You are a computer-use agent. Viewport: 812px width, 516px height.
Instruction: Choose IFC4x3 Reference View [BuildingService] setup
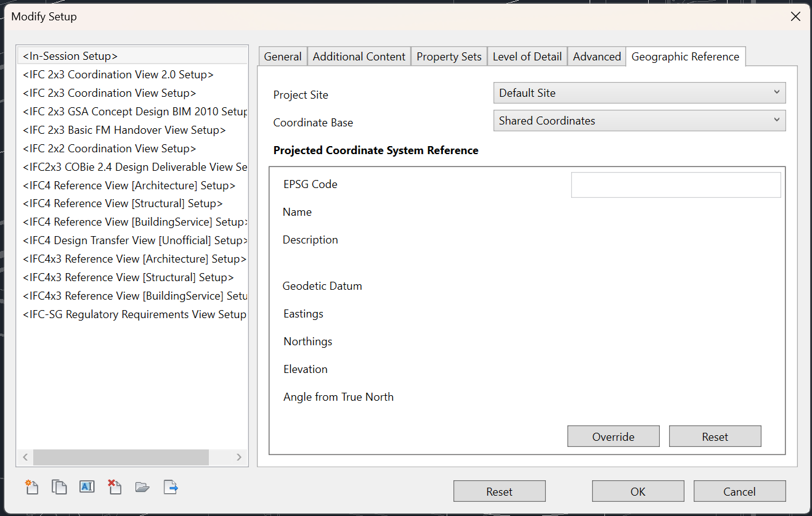132,296
